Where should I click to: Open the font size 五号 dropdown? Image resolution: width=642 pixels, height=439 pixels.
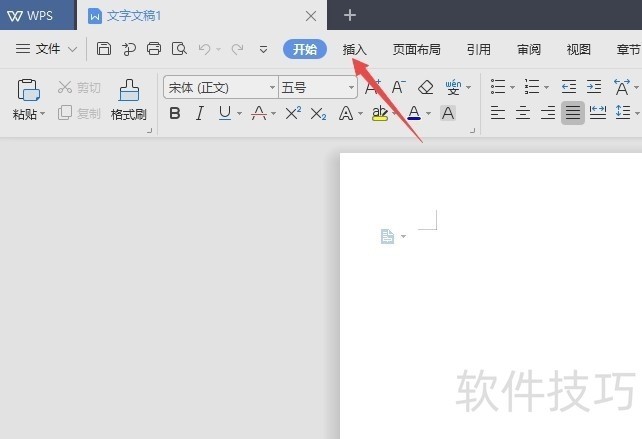[x=351, y=88]
